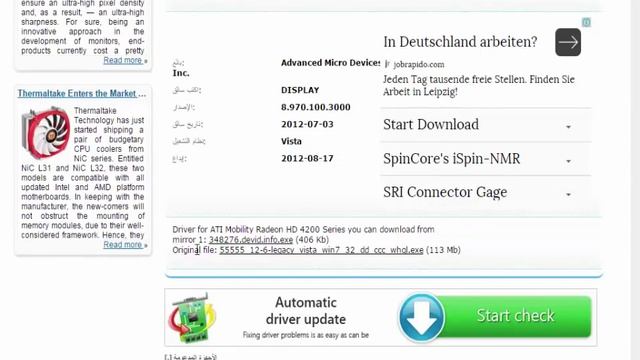Open 'Read more' under the Thermaltake article

(123, 244)
